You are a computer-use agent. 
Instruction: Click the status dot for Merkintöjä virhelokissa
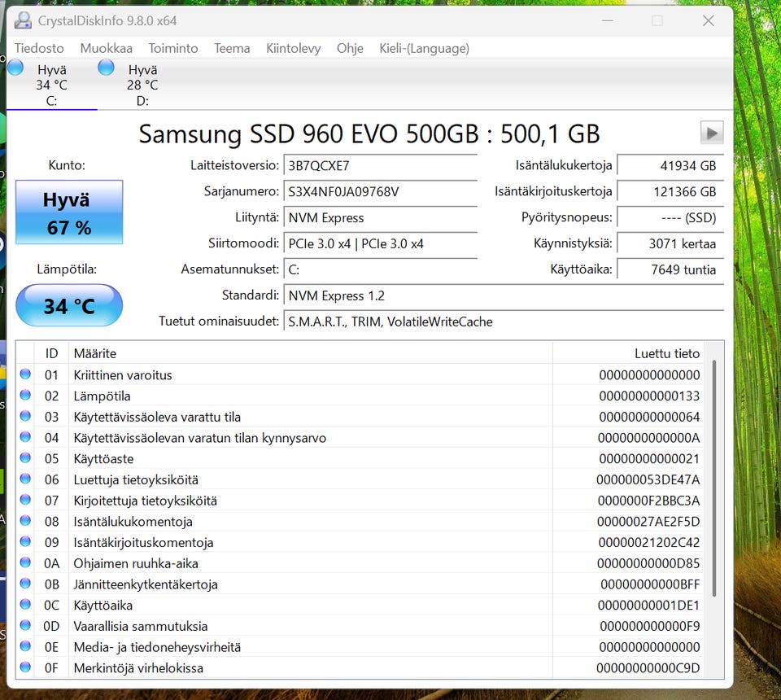[x=25, y=667]
